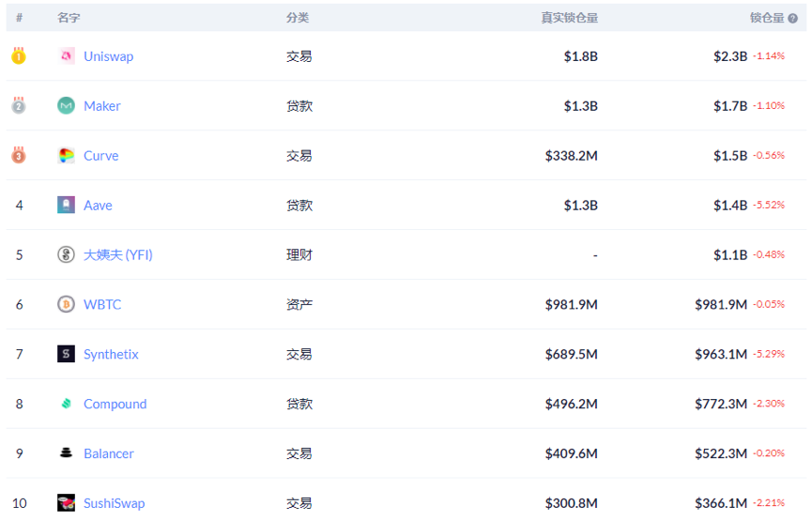Click the gold first-place medal icon

point(19,56)
